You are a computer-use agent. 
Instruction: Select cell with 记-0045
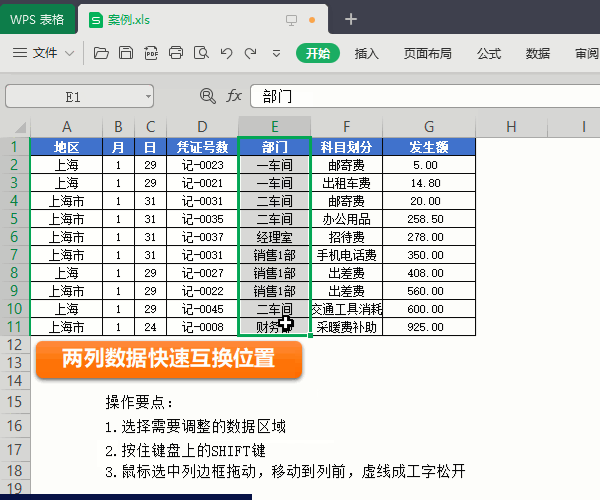point(202,309)
